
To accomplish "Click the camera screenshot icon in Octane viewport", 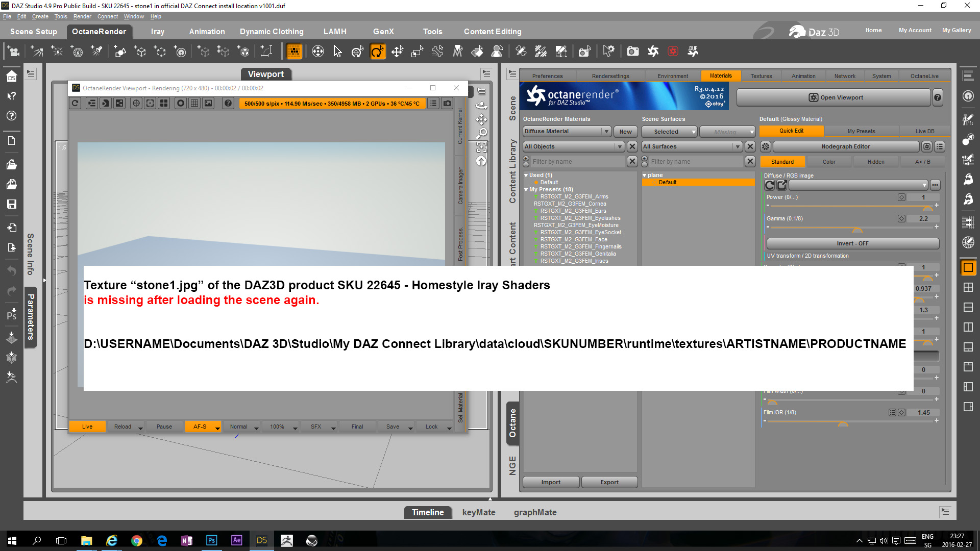I will [x=447, y=103].
